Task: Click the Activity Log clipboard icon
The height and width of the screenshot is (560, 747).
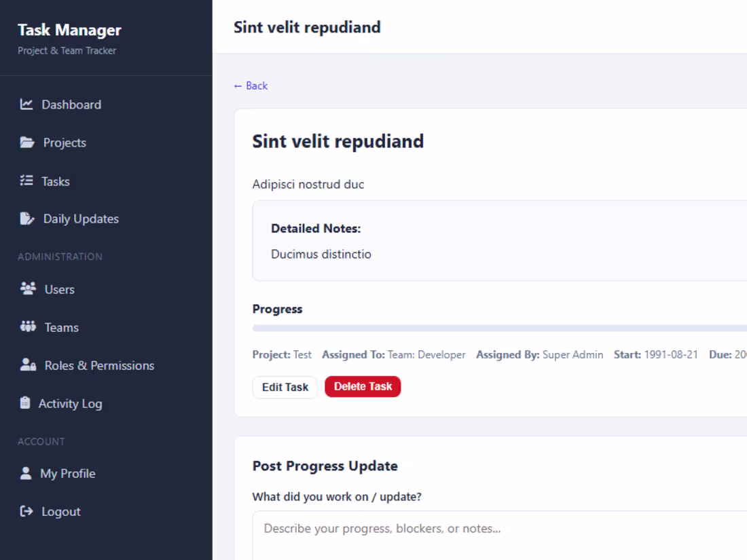Action: click(25, 403)
